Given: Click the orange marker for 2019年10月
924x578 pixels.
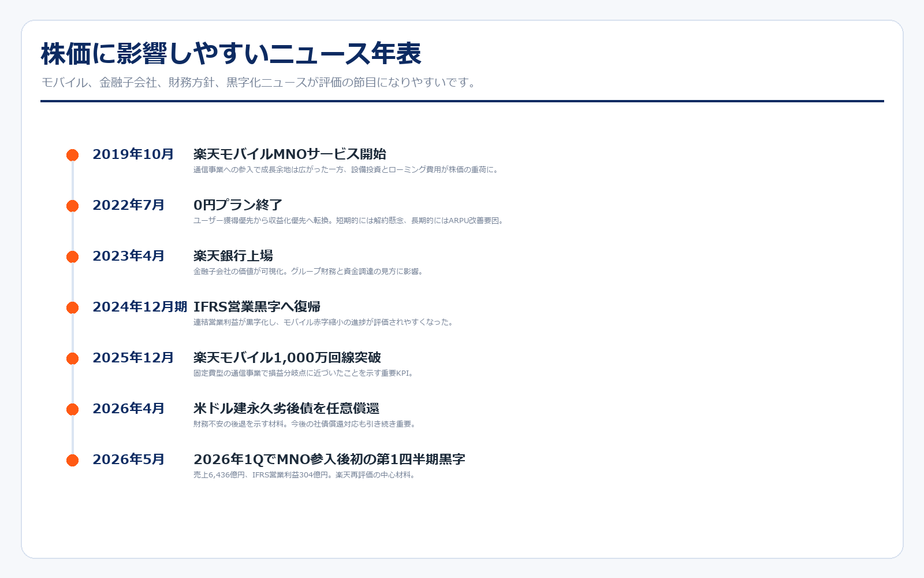Looking at the screenshot, I should 72,155.
